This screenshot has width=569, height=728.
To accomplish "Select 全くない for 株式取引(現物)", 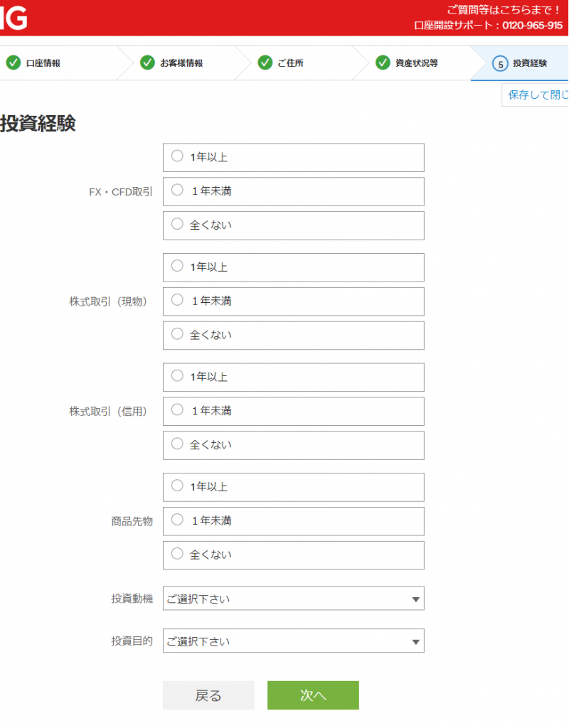I will click(294, 336).
